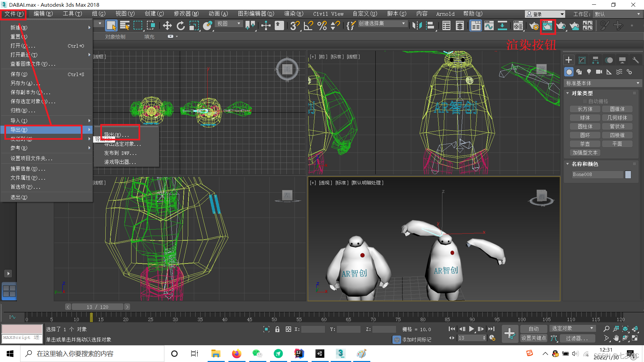The height and width of the screenshot is (362, 644).
Task: Open the Rendering menu
Action: [293, 14]
